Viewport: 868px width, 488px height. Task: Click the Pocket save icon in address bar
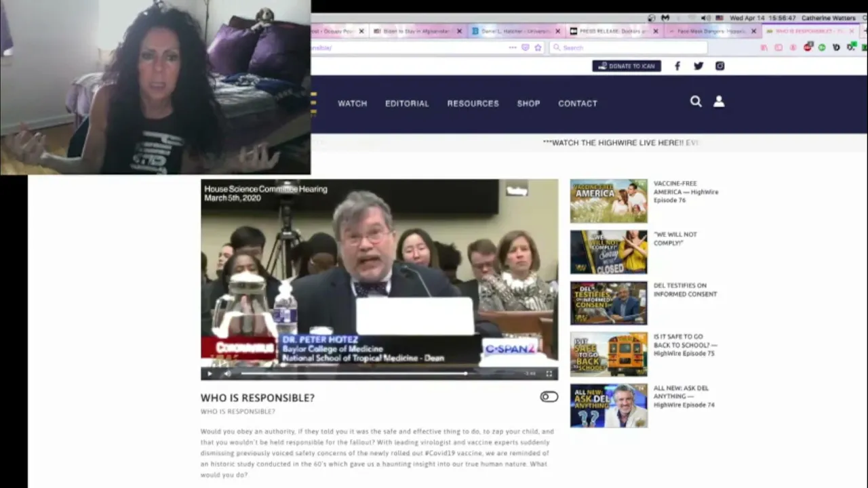[x=526, y=47]
